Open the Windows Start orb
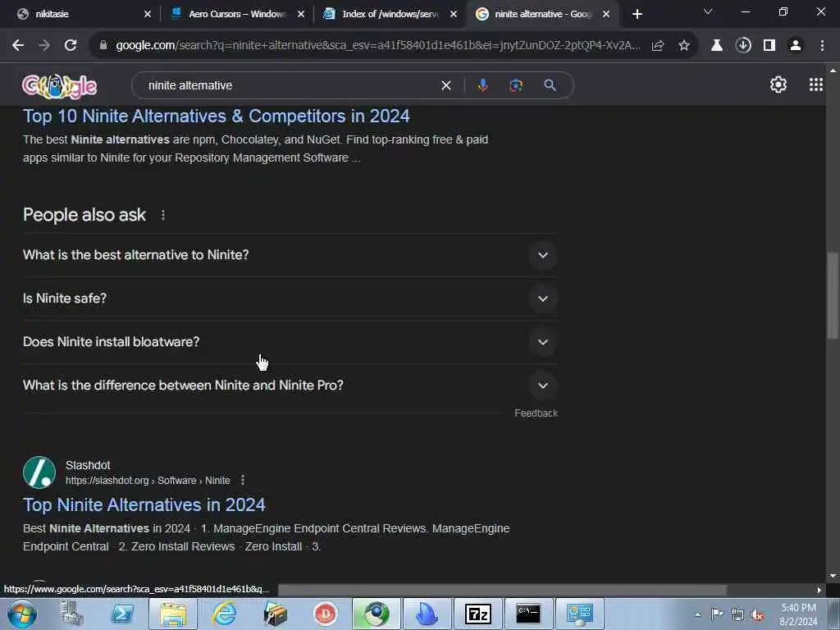840x630 pixels. 22,614
